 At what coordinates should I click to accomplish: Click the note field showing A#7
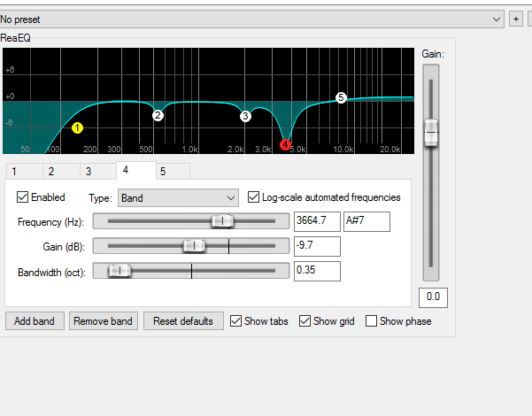366,221
